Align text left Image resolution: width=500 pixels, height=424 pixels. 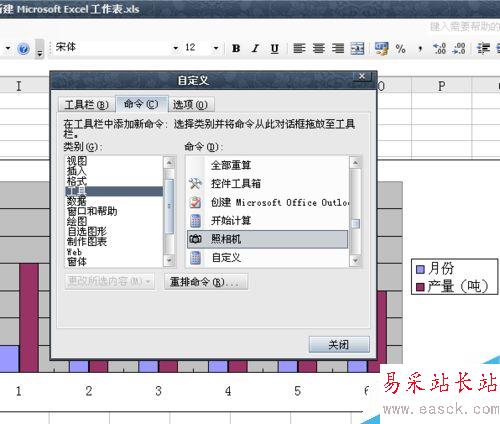click(x=299, y=48)
